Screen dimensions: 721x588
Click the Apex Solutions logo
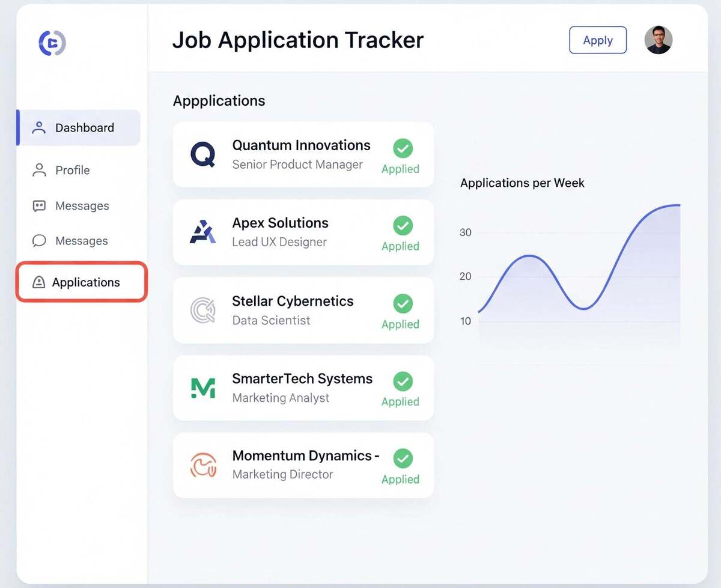tap(202, 232)
